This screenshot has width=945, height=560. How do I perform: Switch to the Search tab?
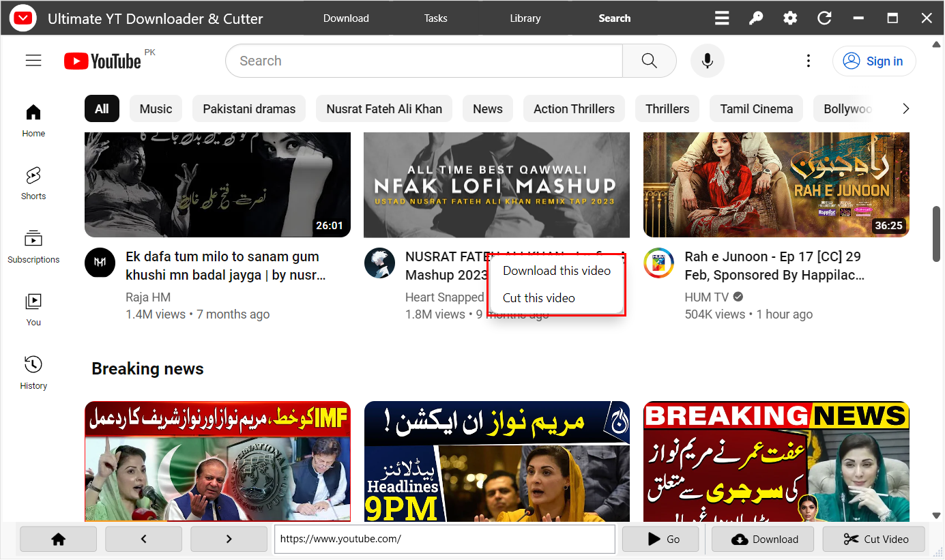tap(615, 18)
